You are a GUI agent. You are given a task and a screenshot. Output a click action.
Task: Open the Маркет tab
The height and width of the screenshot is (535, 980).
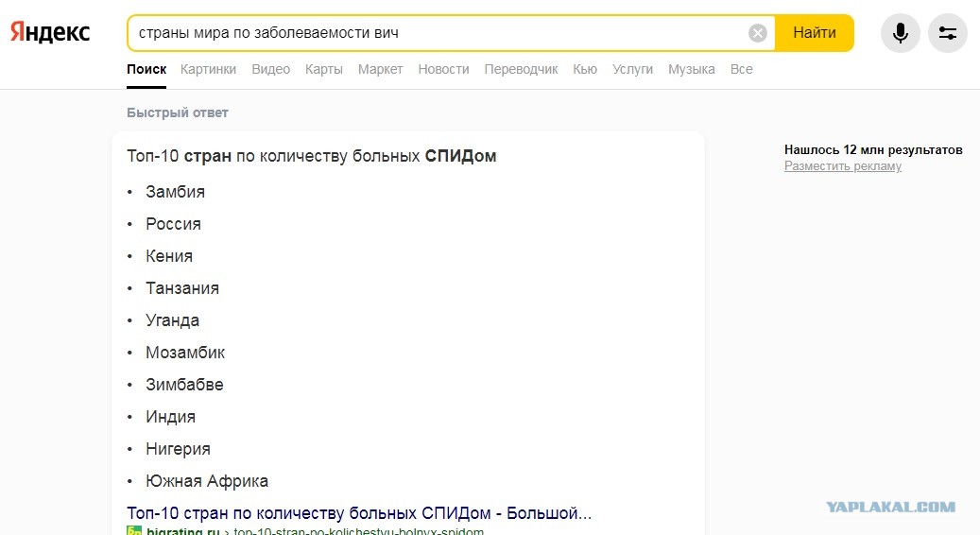tap(380, 69)
